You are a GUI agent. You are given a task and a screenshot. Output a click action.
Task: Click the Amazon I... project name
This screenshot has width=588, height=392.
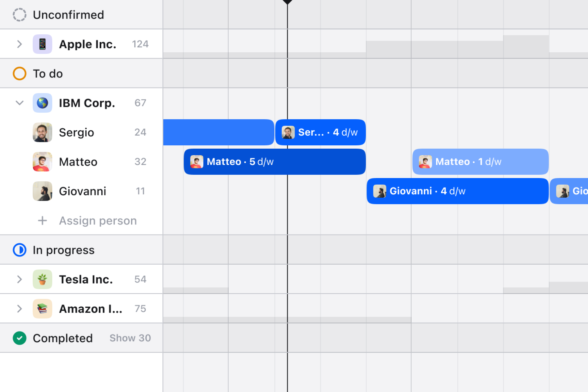coord(91,309)
